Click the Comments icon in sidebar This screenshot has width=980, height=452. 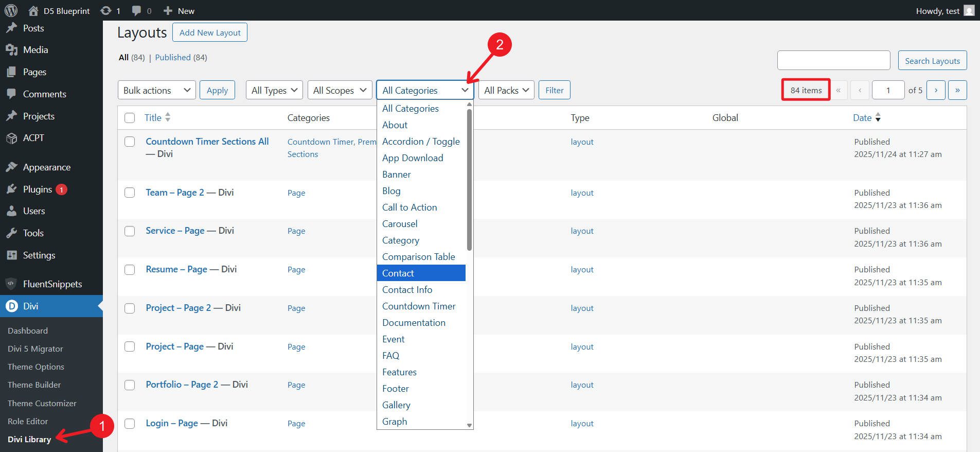click(11, 94)
